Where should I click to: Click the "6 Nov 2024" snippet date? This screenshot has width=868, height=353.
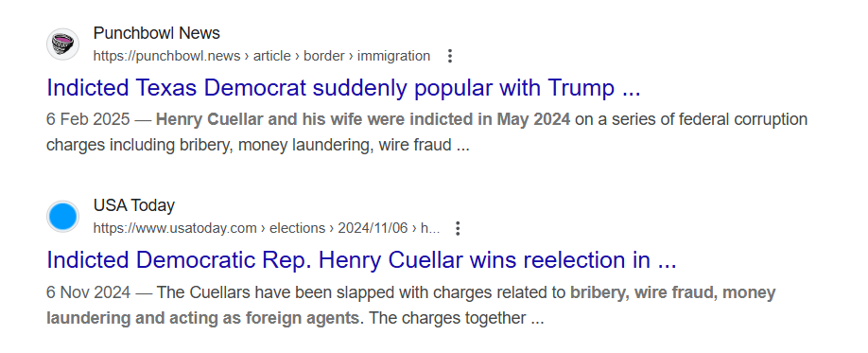89,292
